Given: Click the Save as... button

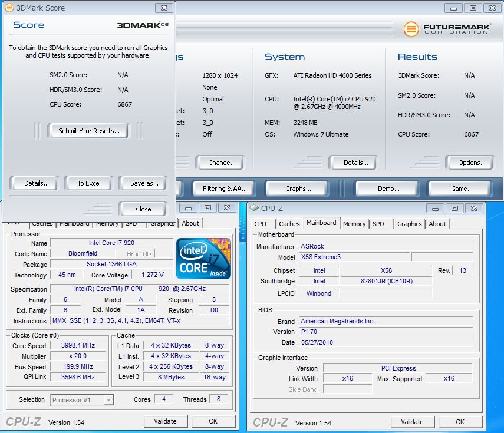Looking at the screenshot, I should coord(144,183).
